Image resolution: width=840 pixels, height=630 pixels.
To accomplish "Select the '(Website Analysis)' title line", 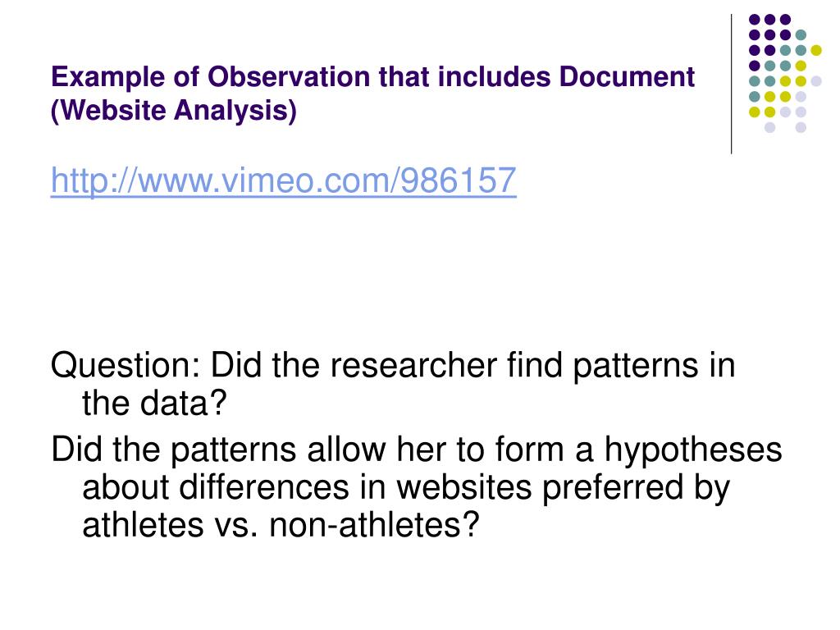I will coord(174,111).
